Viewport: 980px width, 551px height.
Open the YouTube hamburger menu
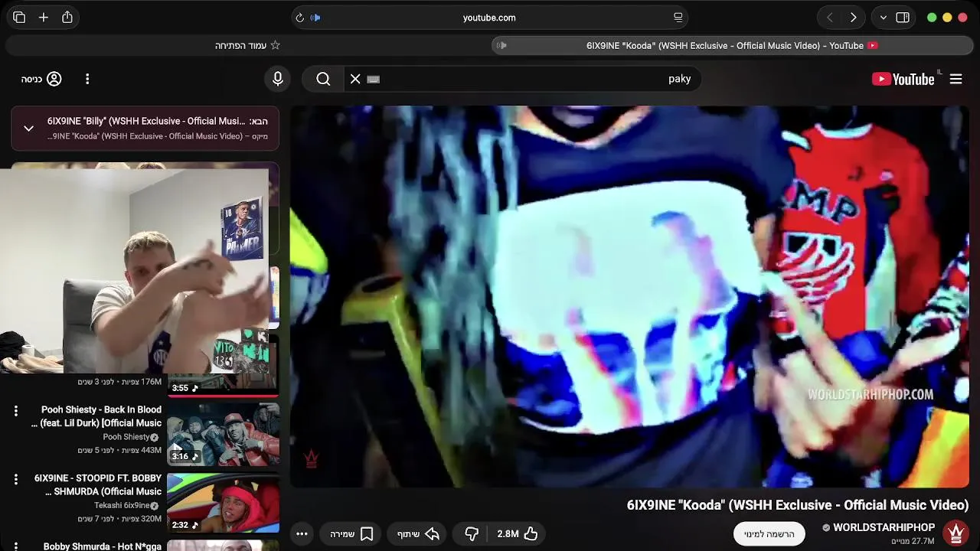955,79
